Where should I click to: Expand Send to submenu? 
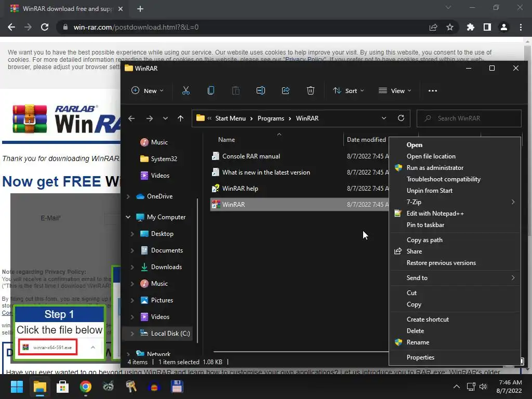tap(455, 278)
